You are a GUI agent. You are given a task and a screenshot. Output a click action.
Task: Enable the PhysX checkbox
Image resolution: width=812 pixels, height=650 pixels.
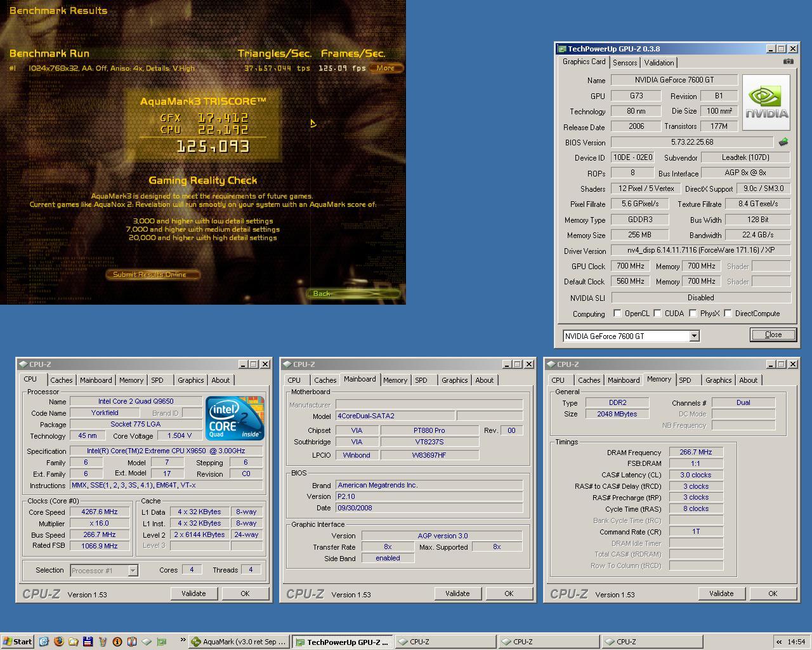point(693,313)
